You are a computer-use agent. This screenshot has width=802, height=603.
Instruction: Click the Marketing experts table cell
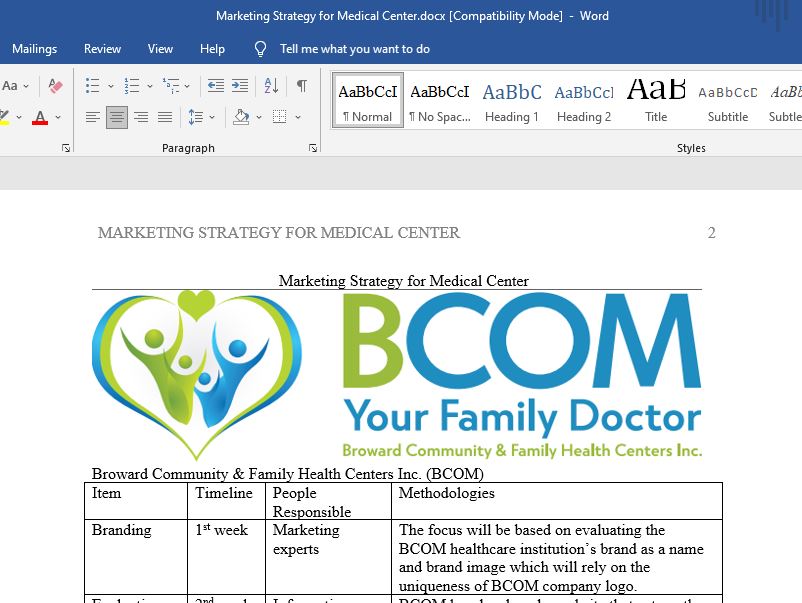coord(328,557)
